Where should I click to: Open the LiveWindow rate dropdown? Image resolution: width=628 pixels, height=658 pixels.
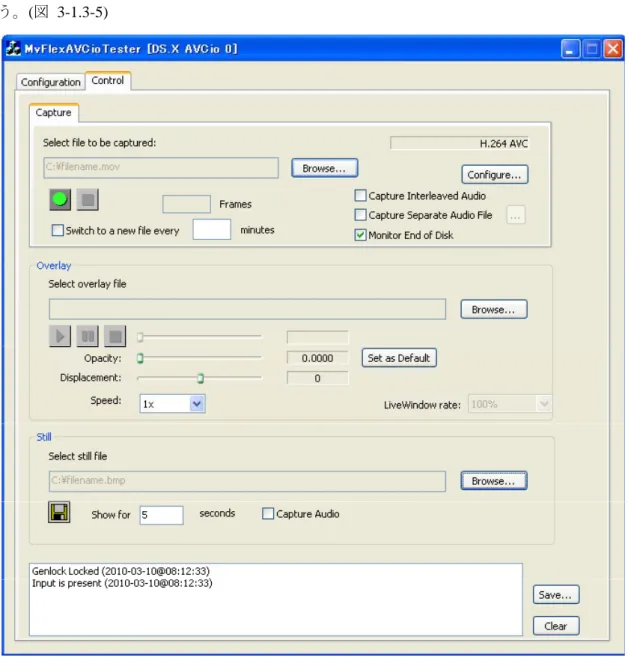[544, 404]
